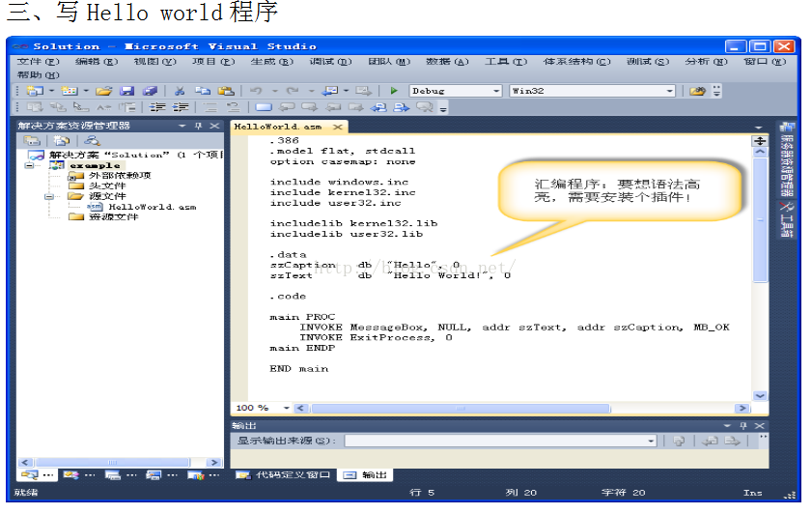
Task: Click the Ins indicator in the status bar
Action: (752, 493)
